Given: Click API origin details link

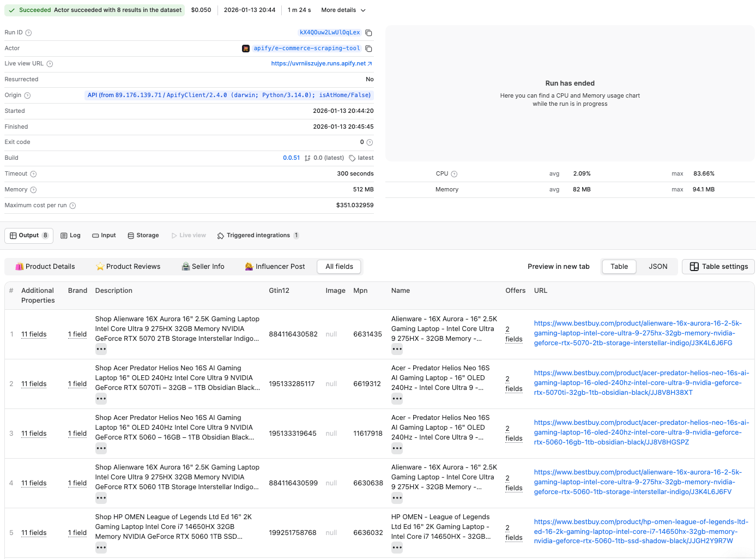Looking at the screenshot, I should pos(229,95).
